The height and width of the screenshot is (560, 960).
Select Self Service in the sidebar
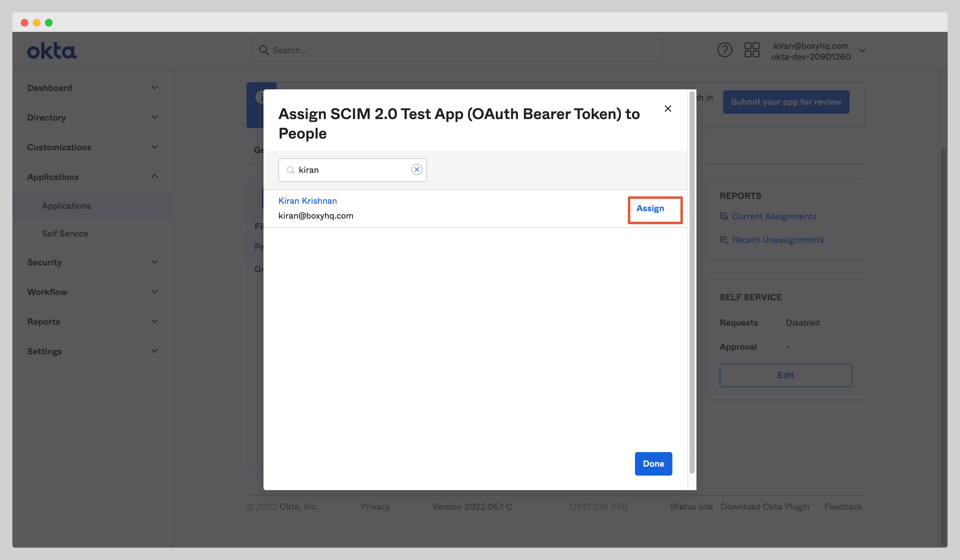[65, 233]
